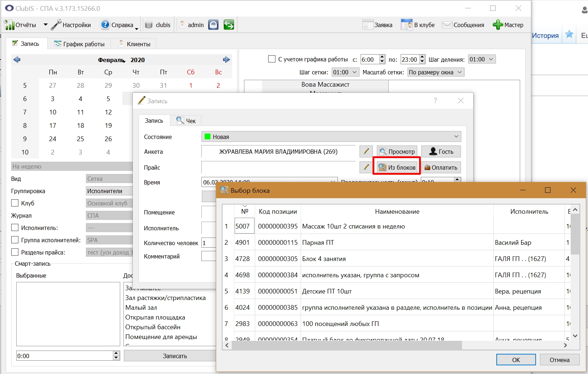Open the Масштаб сетки dropdown
The image size is (588, 374).
coord(436,72)
